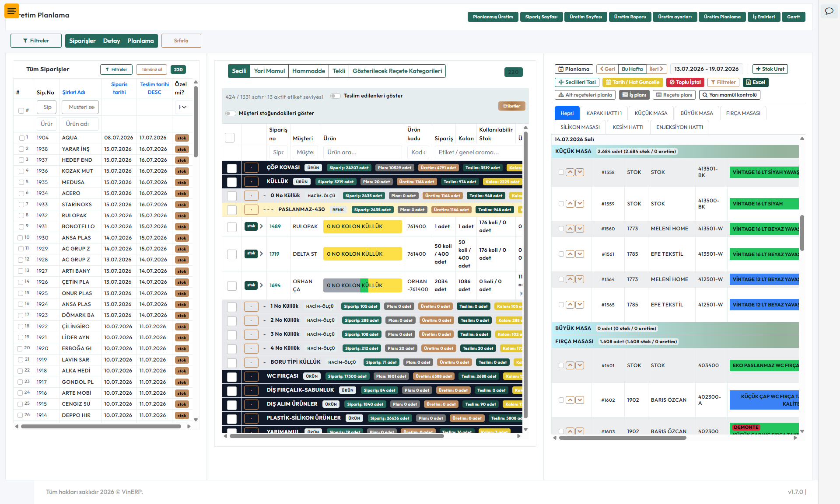Click the stok badge for order 1719
Viewport: 840px width, 504px height.
tap(251, 254)
